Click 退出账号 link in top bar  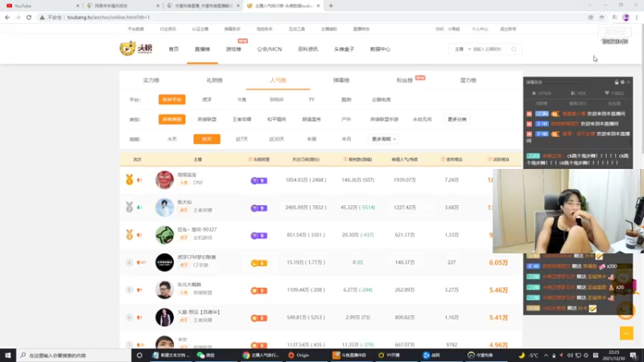coord(508,29)
